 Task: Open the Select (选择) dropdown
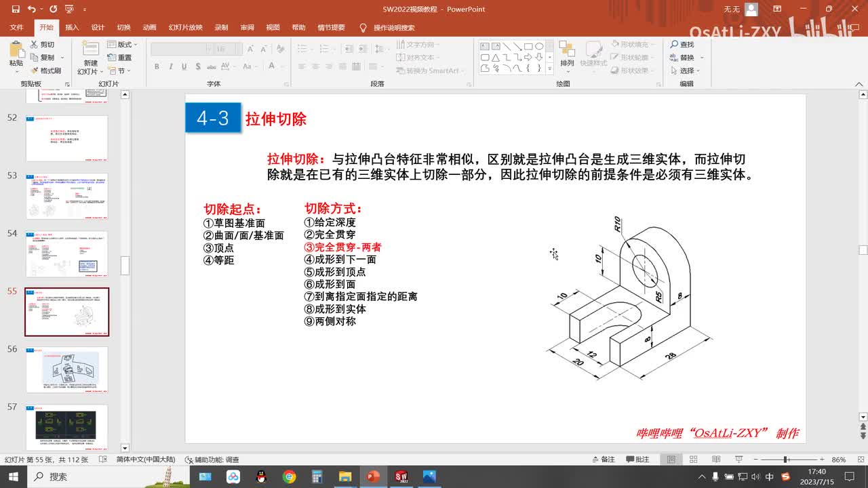685,70
